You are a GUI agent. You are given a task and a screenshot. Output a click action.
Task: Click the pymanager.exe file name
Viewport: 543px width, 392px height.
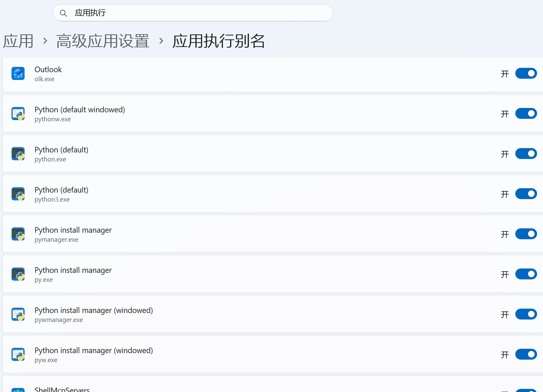[56, 240]
